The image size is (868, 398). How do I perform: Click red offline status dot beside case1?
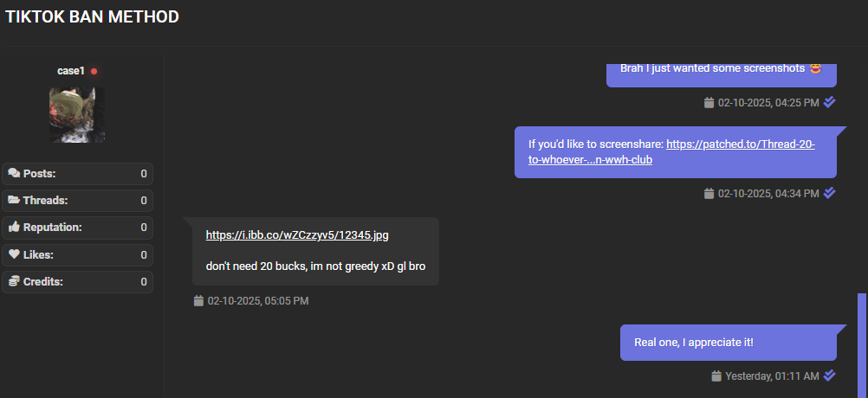94,71
